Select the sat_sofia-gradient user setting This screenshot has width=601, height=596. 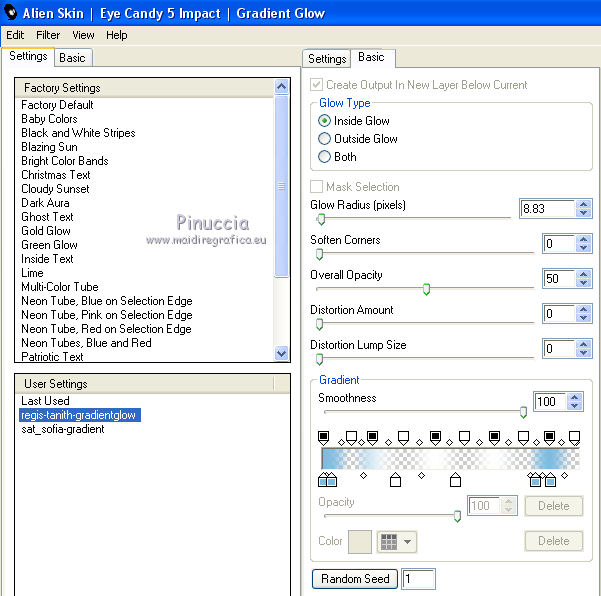(63, 429)
